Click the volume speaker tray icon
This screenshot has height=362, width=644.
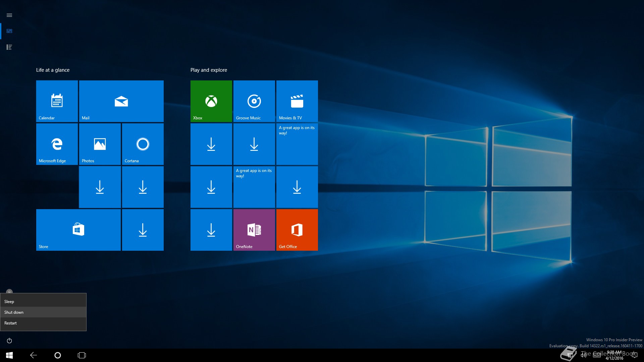(x=584, y=355)
